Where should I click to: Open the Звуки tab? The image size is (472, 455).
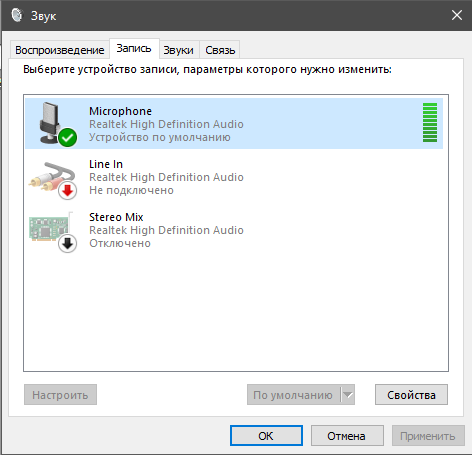coord(179,50)
